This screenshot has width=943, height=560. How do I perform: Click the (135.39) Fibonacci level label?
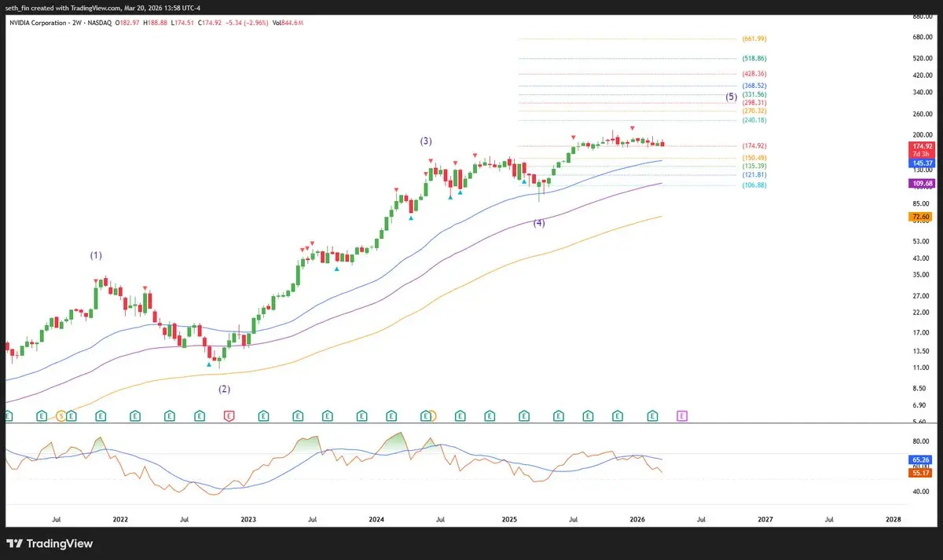(x=755, y=166)
